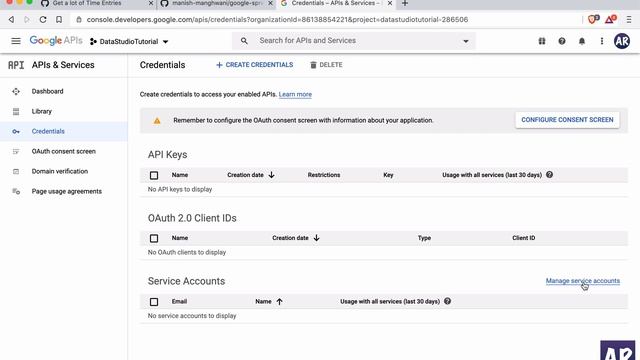640x360 pixels.
Task: Sort OAuth clients by Creation date arrow
Action: (x=316, y=238)
